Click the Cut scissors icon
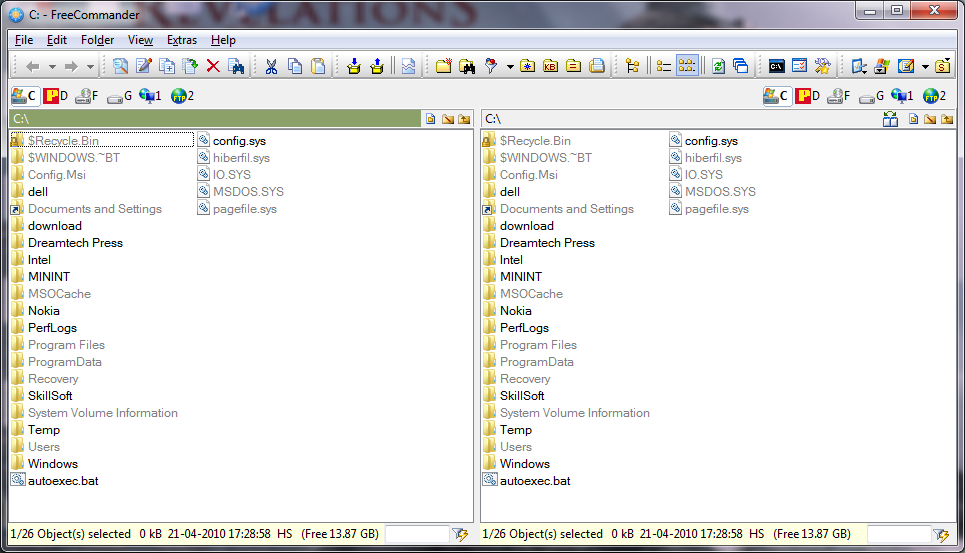 [x=271, y=66]
